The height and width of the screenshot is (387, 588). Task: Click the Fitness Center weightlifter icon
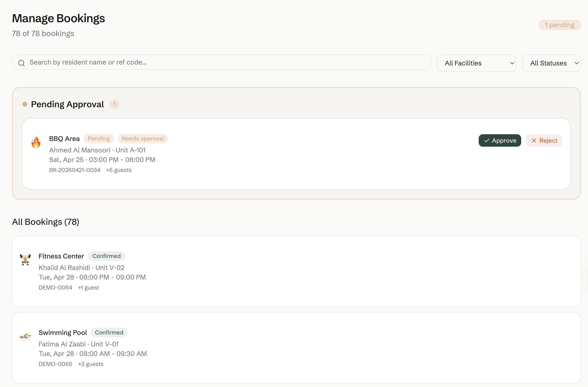pyautogui.click(x=26, y=259)
